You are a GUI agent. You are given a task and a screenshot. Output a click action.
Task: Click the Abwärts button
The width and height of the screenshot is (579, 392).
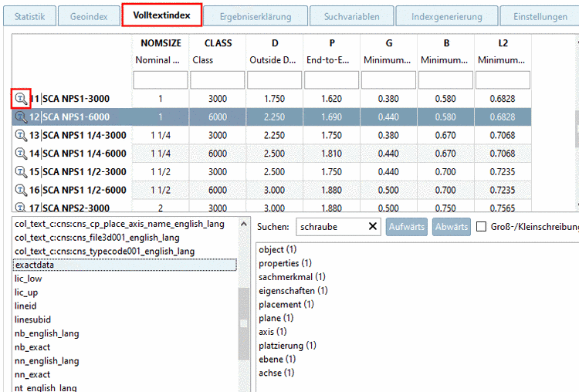452,227
